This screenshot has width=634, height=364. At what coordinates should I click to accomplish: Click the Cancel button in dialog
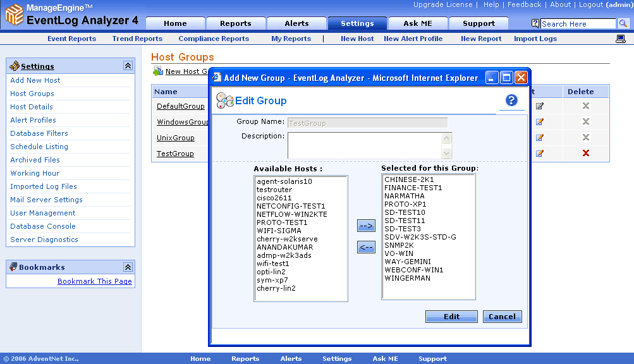tap(502, 316)
